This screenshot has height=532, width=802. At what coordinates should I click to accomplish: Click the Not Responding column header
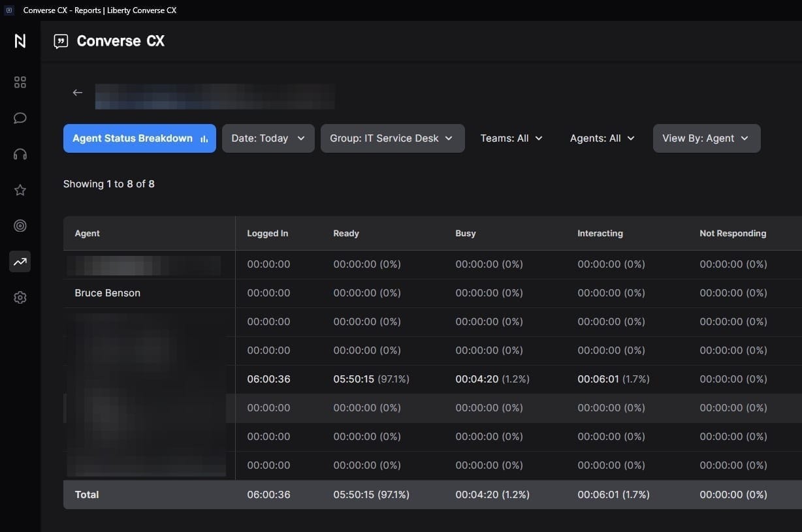(x=732, y=234)
